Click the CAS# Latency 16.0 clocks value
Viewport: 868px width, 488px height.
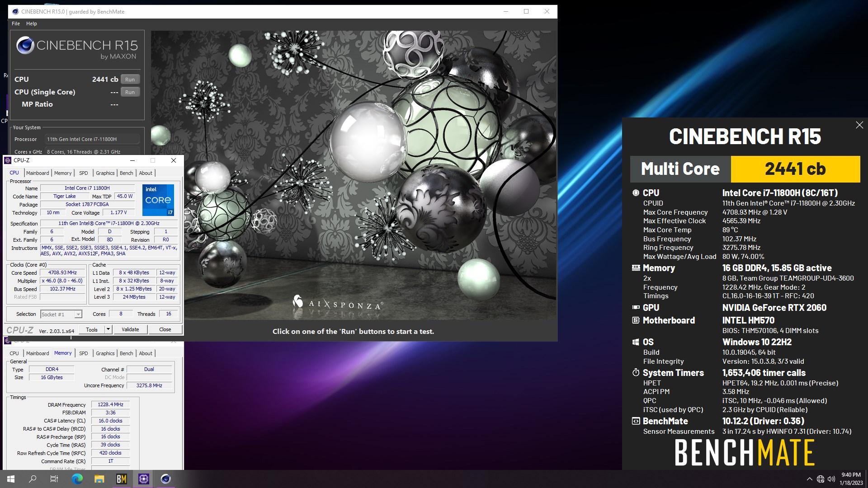[x=111, y=421]
